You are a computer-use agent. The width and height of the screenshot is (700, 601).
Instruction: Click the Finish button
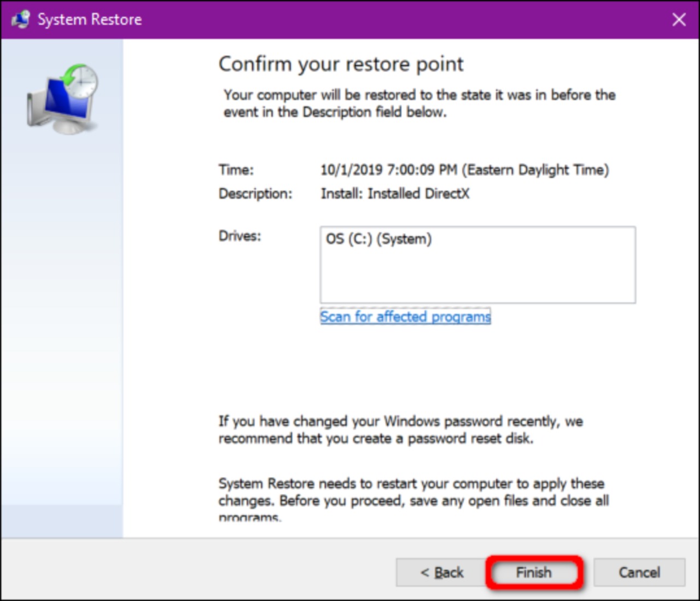tap(534, 573)
